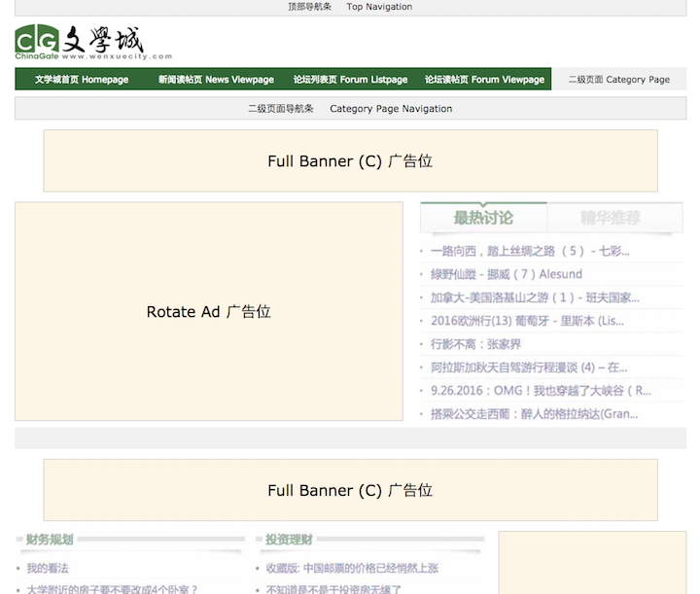700x594 pixels.
Task: Click the upper Full Banner (C) ad
Action: pos(350,161)
